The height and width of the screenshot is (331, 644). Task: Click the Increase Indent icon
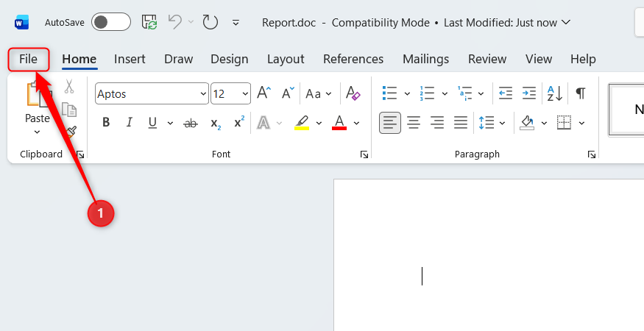coord(528,93)
